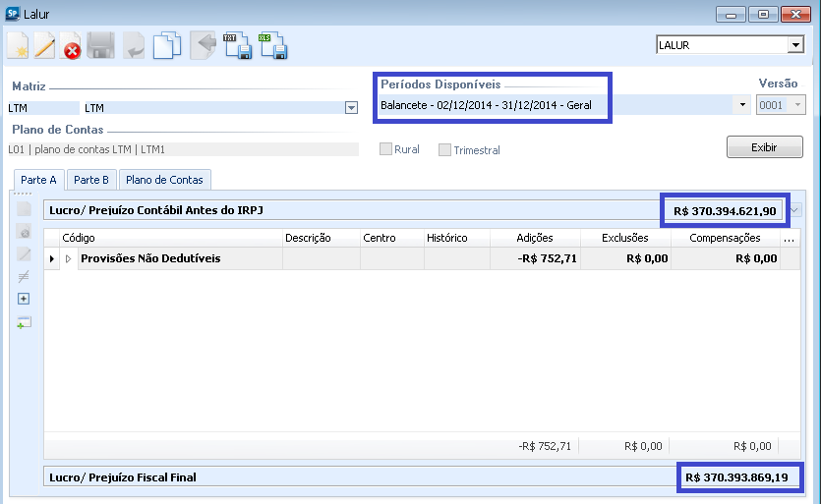Click the Lucro/ Prejuízo Fiscal Final label
The width and height of the screenshot is (821, 504).
pyautogui.click(x=123, y=477)
